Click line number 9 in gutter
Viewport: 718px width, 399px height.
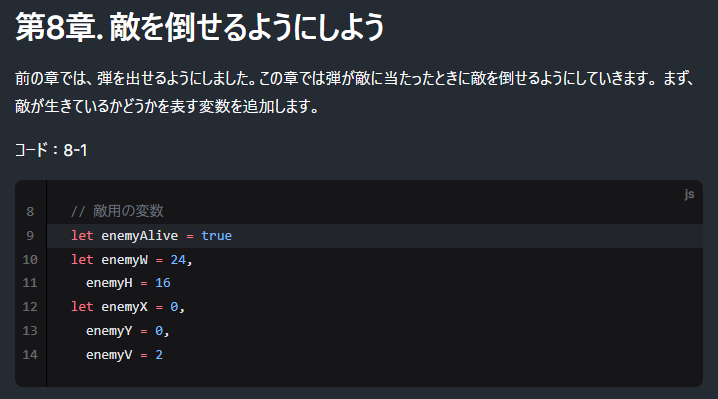[30, 235]
